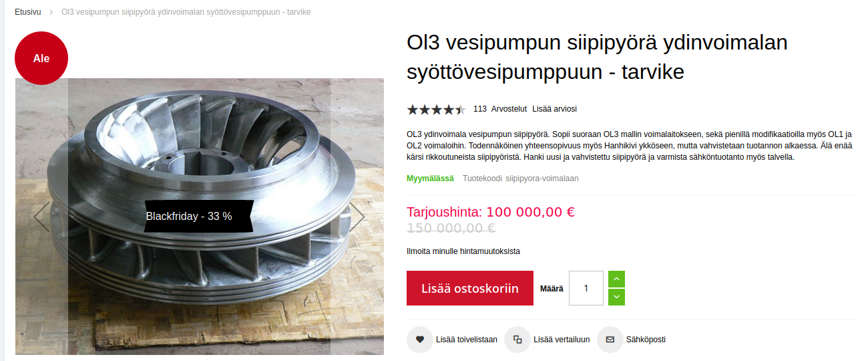Screen dimensions: 868x361
Task: Click the red Ale sale badge
Action: click(x=41, y=58)
